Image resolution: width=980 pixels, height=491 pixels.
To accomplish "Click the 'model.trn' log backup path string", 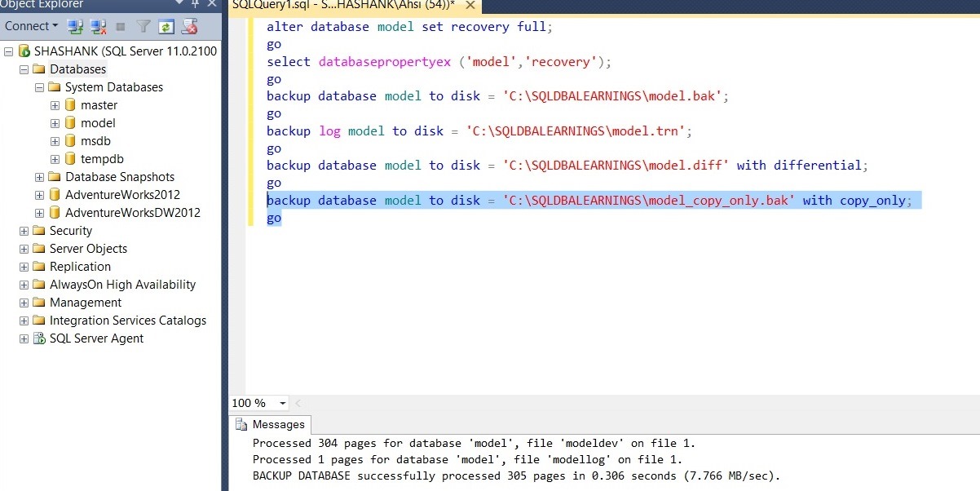I will click(x=576, y=131).
